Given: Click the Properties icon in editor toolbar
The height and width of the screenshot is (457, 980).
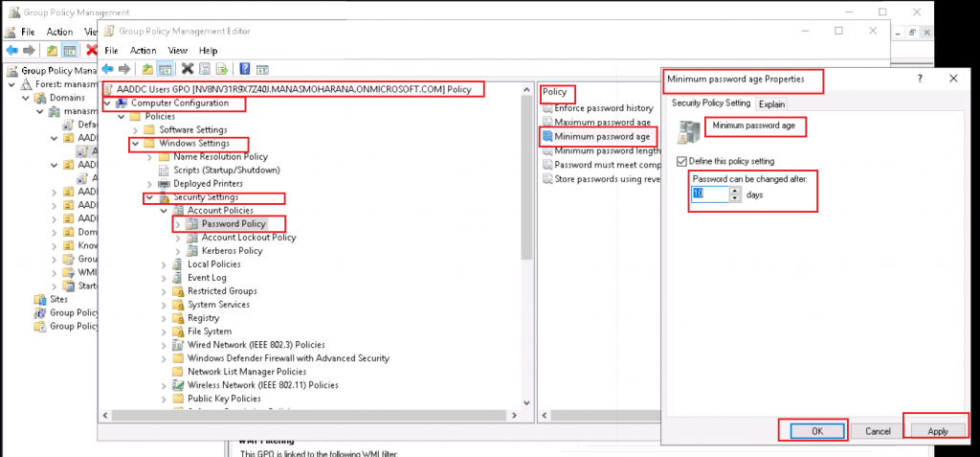Looking at the screenshot, I should (x=205, y=69).
